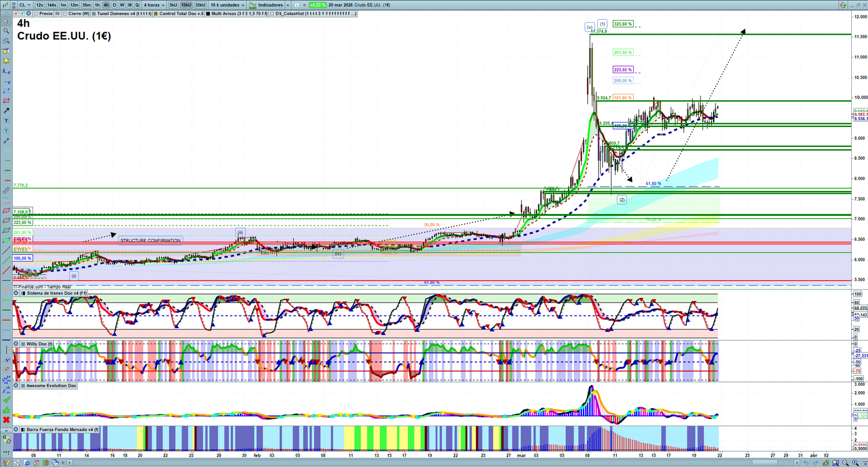Click the 35kU units button
868x467 pixels.
pyautogui.click(x=200, y=5)
